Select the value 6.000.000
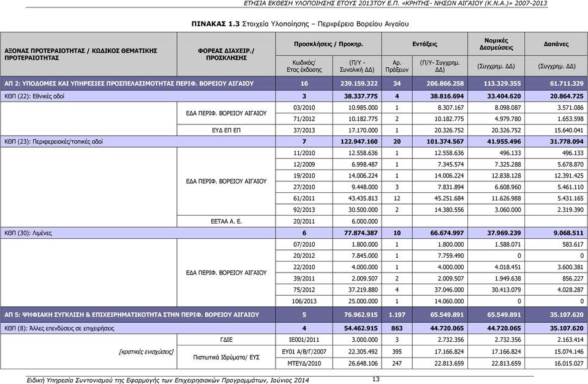588x384 pixels. click(x=364, y=222)
